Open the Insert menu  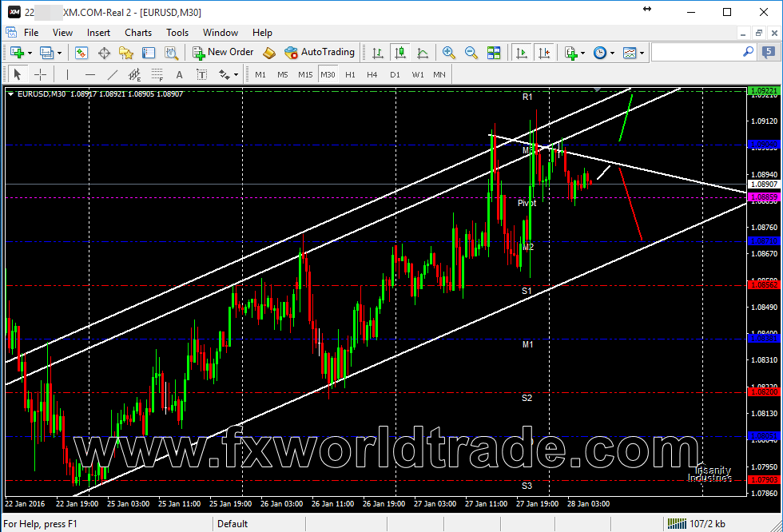98,33
